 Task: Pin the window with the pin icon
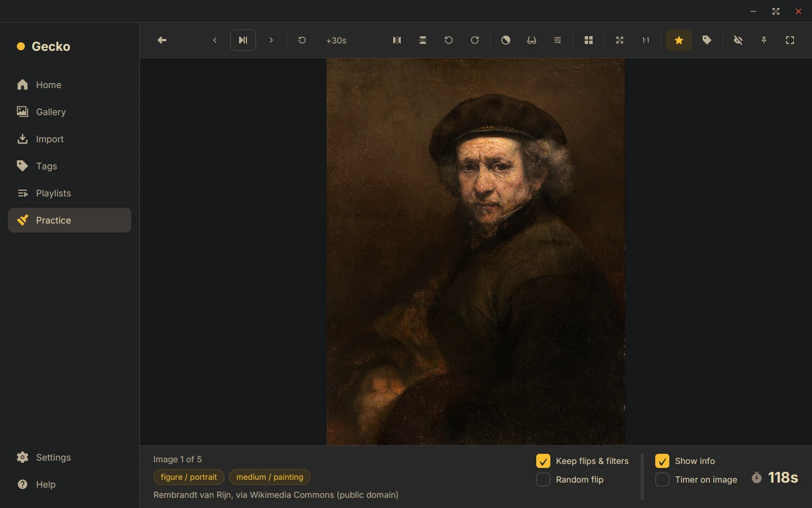(x=764, y=40)
